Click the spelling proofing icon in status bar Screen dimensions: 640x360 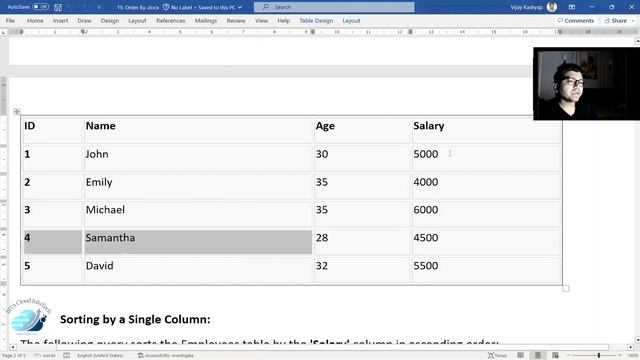(x=67, y=356)
